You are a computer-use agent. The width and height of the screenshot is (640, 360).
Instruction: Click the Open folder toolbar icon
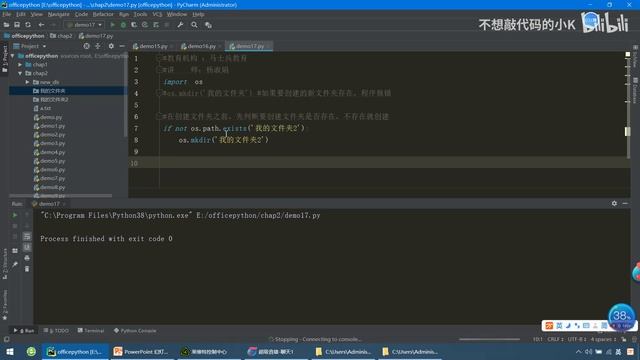click(x=7, y=25)
